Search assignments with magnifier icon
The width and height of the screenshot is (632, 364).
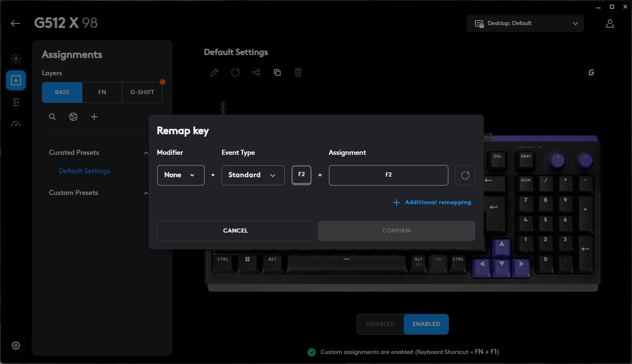click(x=52, y=117)
